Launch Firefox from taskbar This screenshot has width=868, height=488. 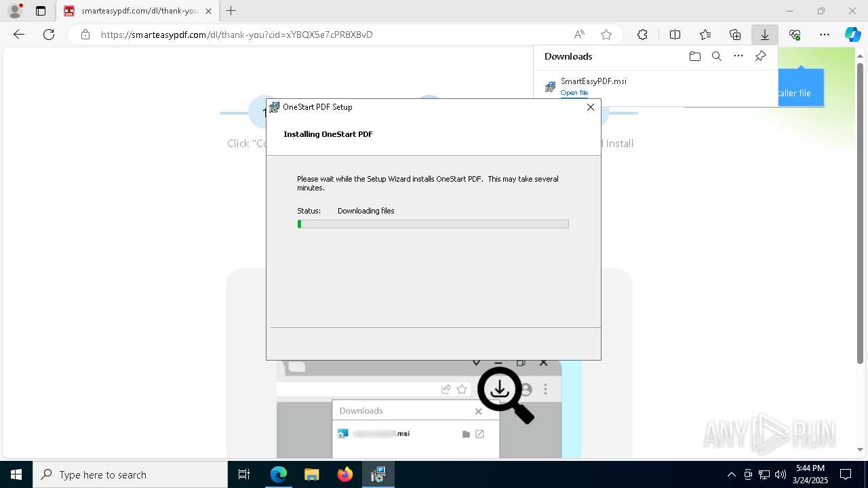[x=345, y=474]
